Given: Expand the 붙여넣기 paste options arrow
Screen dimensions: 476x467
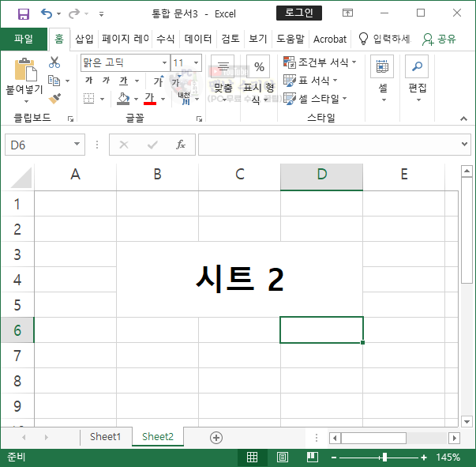Looking at the screenshot, I should (x=26, y=101).
